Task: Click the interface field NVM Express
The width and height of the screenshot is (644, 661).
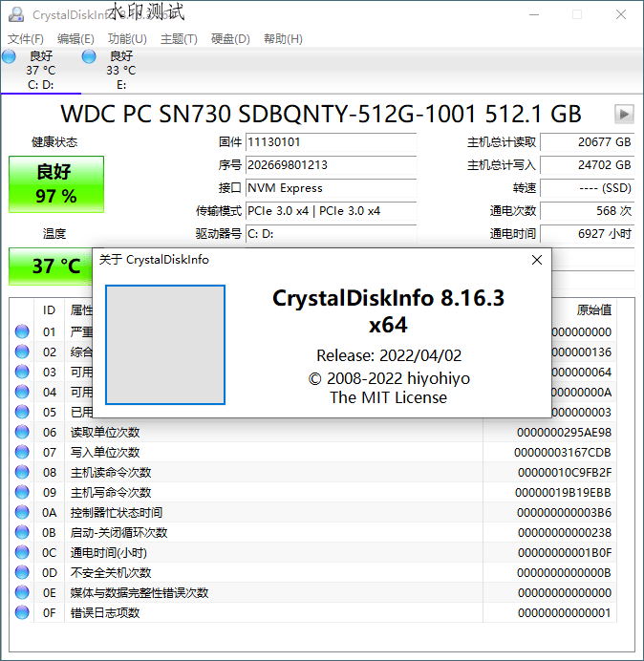Action: [x=331, y=187]
